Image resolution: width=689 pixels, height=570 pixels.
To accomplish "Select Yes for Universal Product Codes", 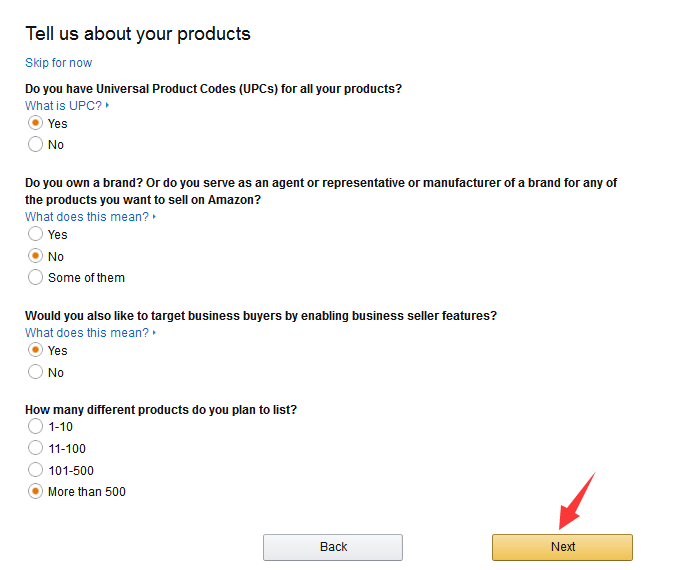I will coord(36,123).
